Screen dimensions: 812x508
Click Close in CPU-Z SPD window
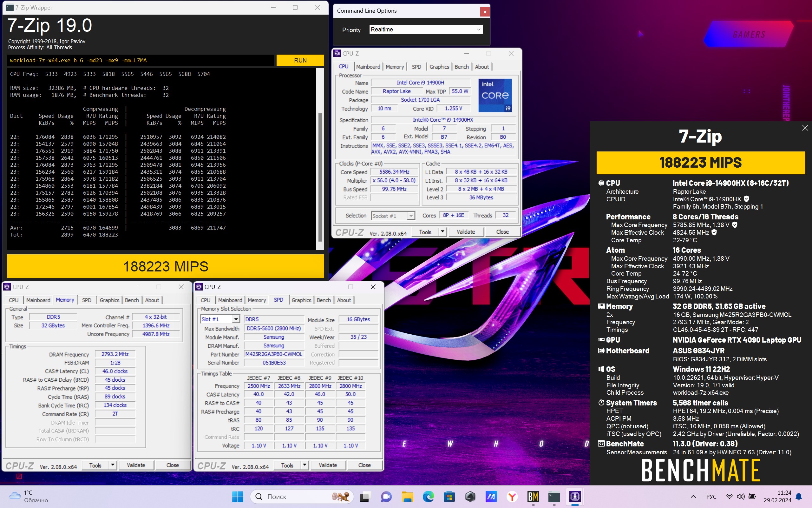point(364,465)
